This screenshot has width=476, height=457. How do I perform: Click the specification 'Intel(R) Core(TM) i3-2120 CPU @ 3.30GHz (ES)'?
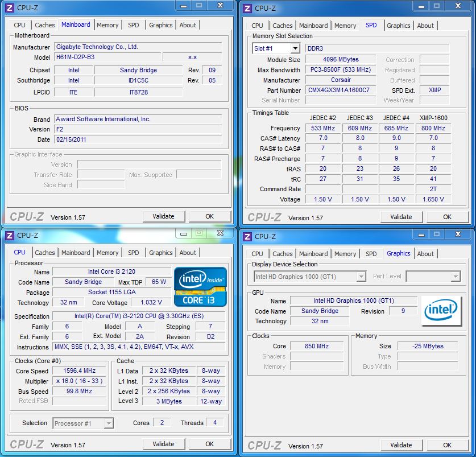(x=139, y=316)
